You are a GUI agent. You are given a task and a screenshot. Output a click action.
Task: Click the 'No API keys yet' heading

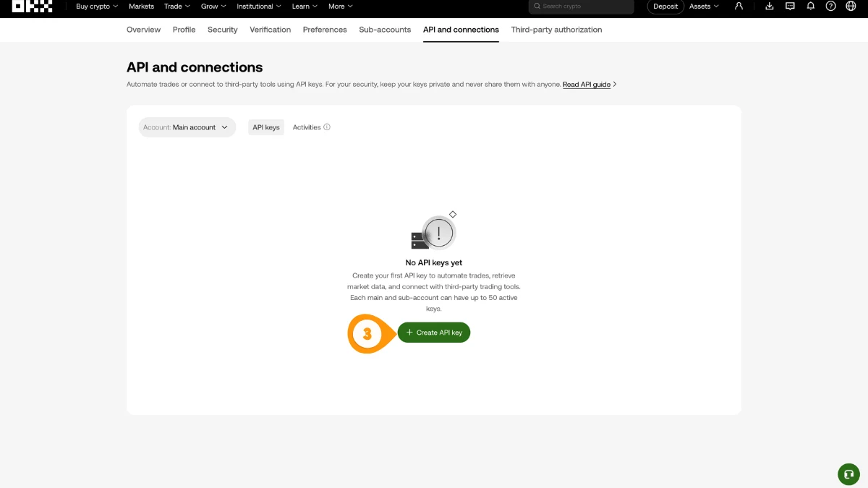click(x=434, y=263)
